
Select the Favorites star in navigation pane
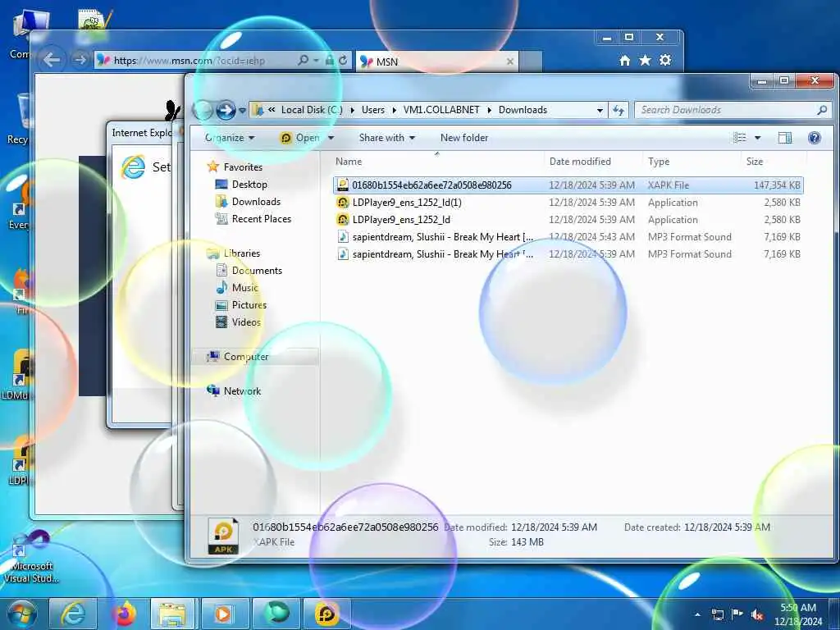pyautogui.click(x=212, y=167)
